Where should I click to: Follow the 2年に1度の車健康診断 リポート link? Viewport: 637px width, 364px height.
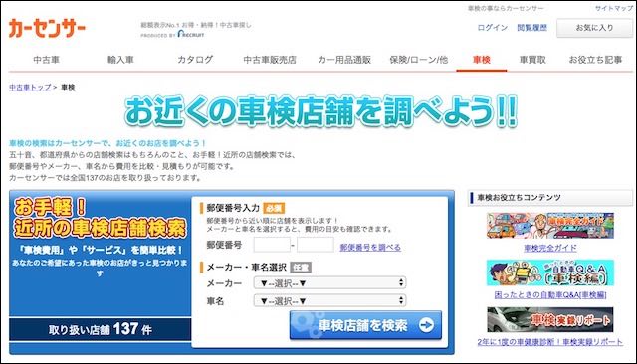coord(550,342)
